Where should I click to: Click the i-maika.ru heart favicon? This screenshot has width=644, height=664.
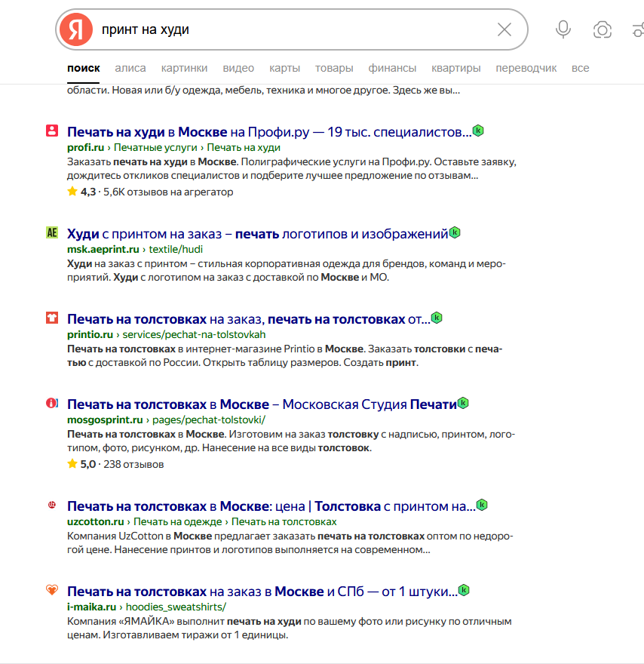(51, 590)
